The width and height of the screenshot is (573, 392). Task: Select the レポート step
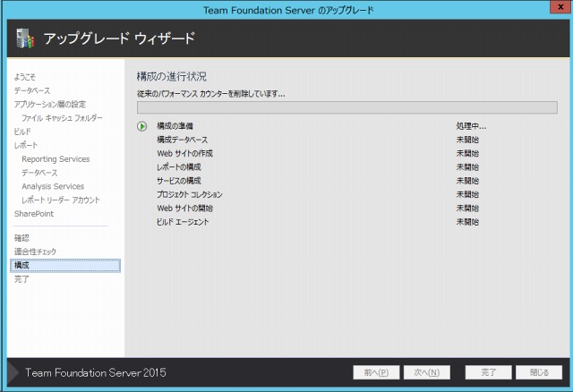[26, 145]
